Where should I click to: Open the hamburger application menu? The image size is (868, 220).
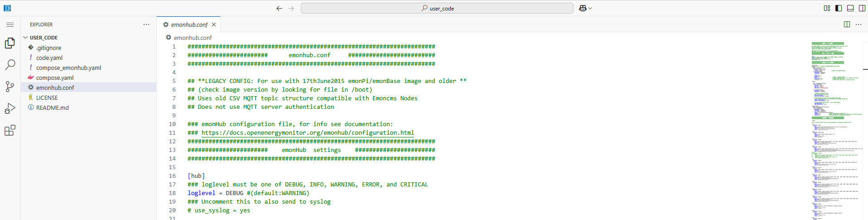[10, 24]
